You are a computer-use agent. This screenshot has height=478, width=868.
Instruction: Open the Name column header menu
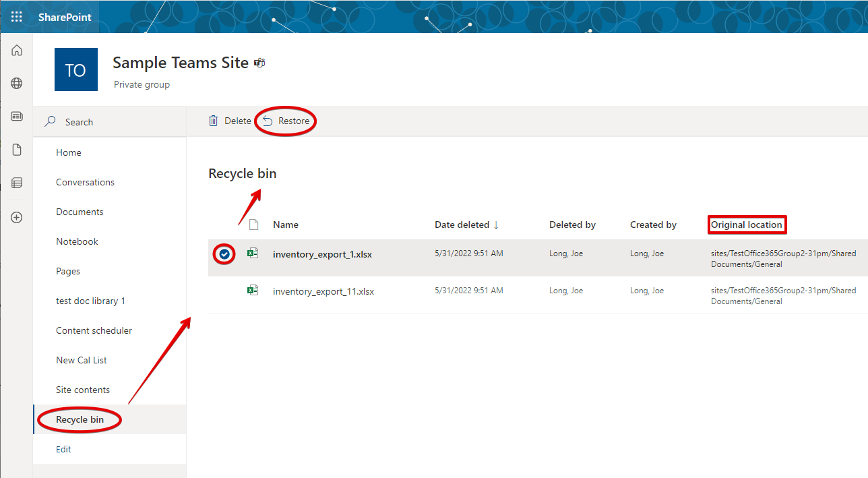(286, 225)
